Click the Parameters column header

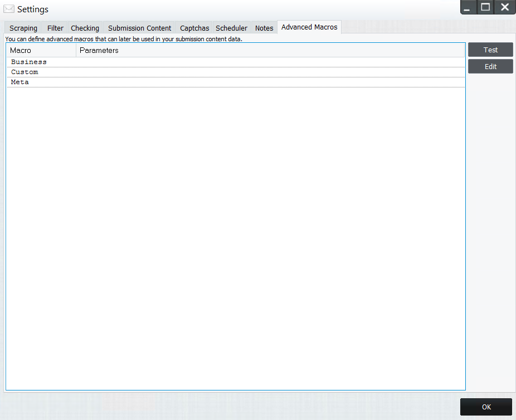click(270, 50)
